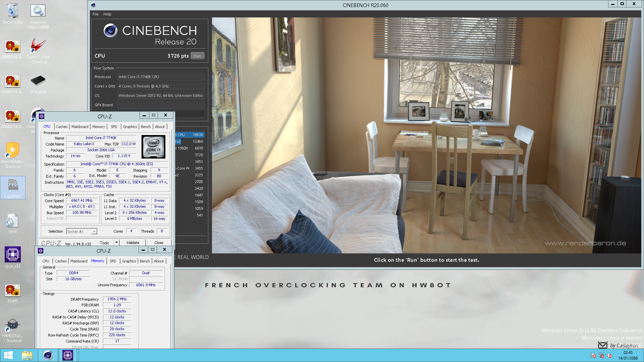Switch to Memory tab in upper CPU-Z
The image size is (644, 362).
click(99, 127)
